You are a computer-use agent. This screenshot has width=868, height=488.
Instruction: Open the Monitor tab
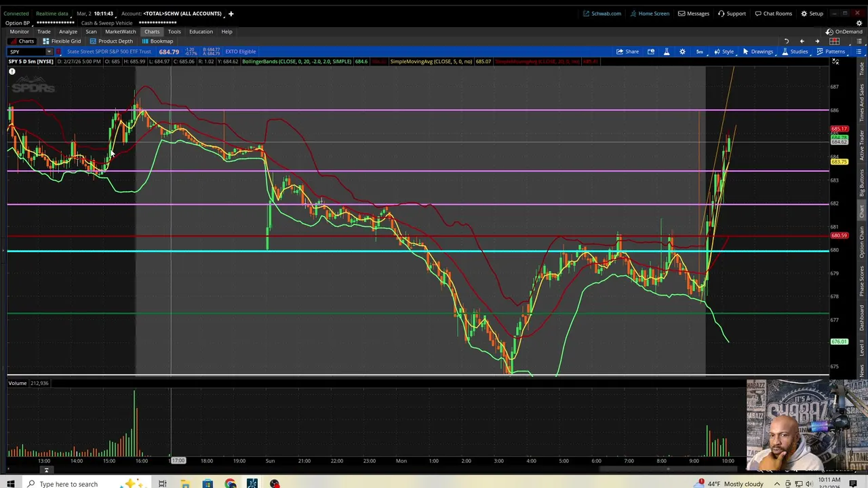19,32
